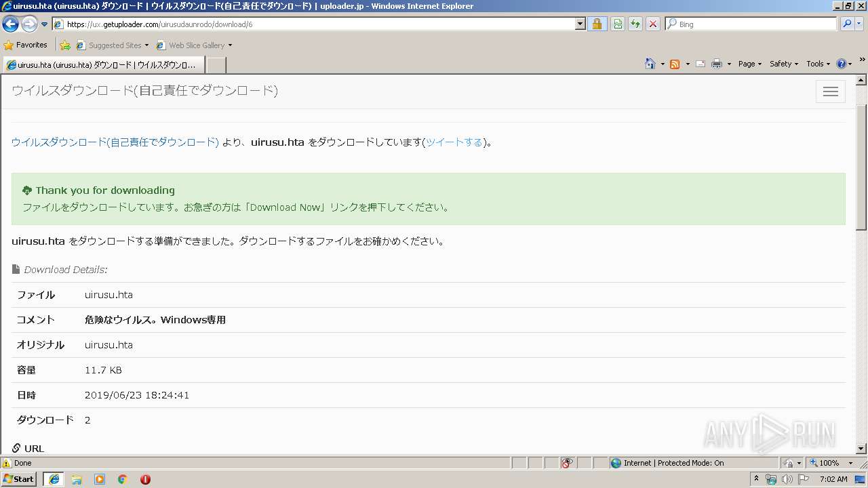868x488 pixels.
Task: Launch Windows Media Player from taskbar
Action: tap(100, 479)
